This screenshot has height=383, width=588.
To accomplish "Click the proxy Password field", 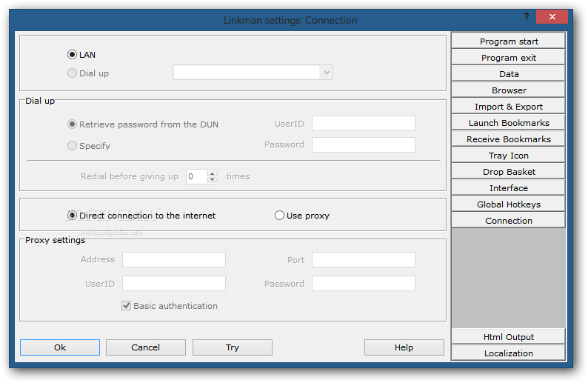I will (x=364, y=284).
